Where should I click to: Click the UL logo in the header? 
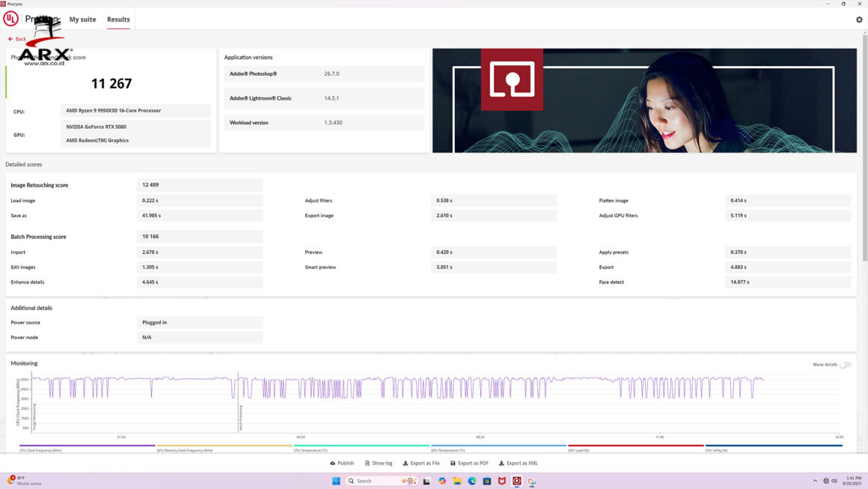pos(10,19)
